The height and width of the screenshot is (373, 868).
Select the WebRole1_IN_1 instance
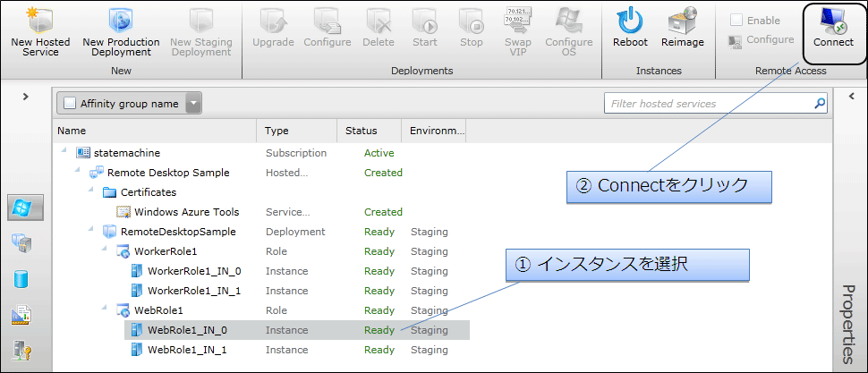(x=187, y=350)
